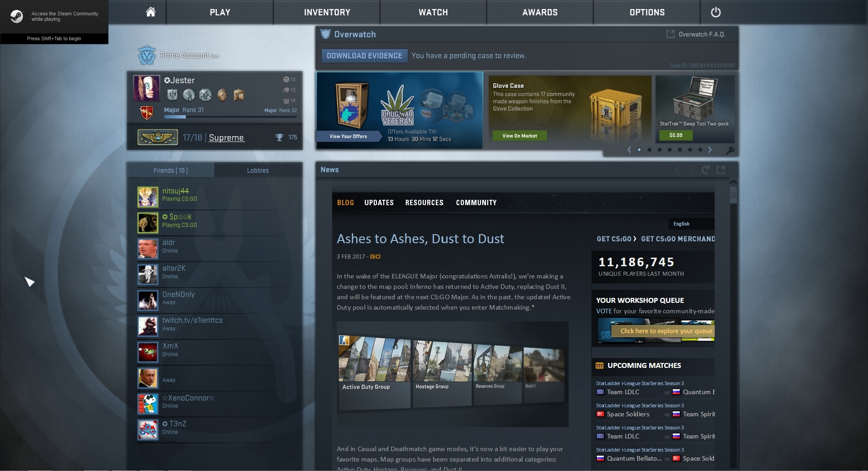Switch to the Friends (10) tab
This screenshot has height=471, width=868.
point(170,170)
